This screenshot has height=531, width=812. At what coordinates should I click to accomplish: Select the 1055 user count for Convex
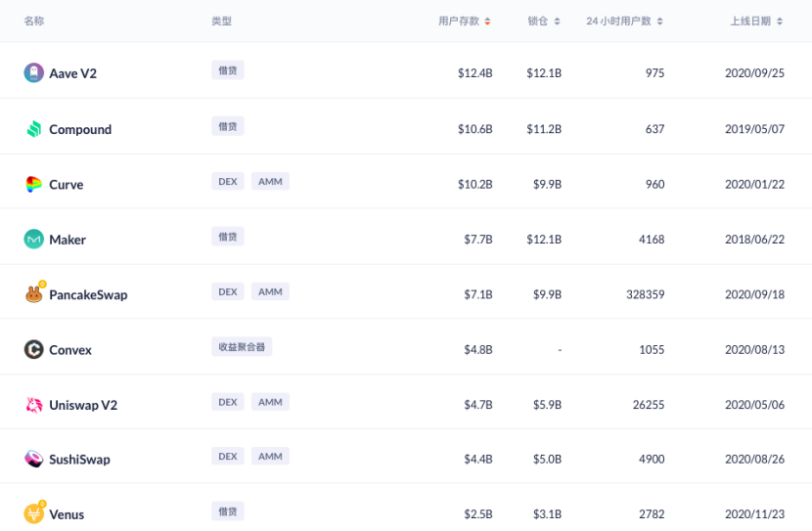coord(652,350)
